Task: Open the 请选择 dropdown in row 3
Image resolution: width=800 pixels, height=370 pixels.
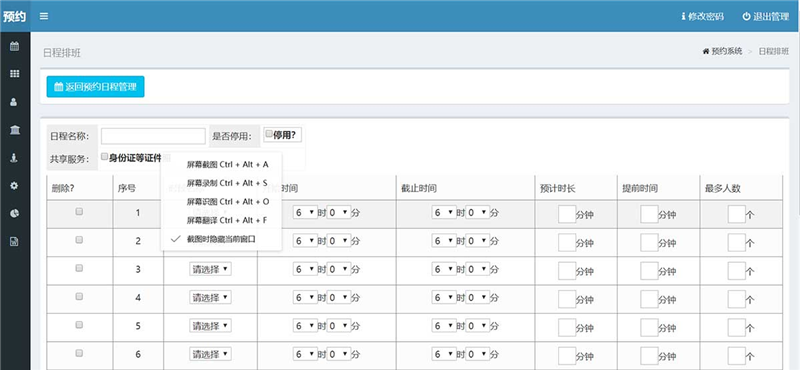Action: click(x=210, y=269)
